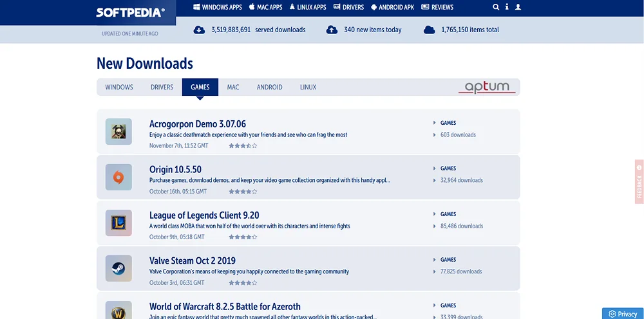Click GAMES category link for World of Warcraft
The height and width of the screenshot is (319, 644).
tap(448, 305)
